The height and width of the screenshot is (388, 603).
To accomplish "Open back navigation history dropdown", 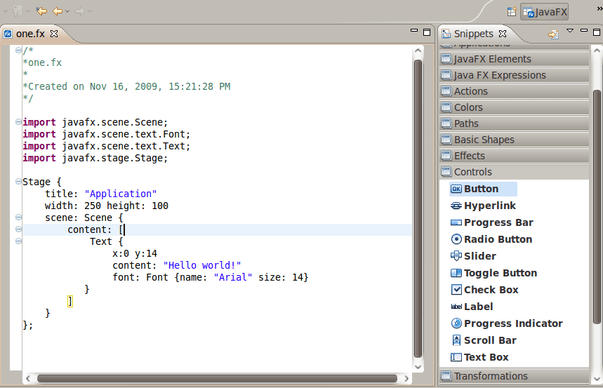I will pos(67,11).
